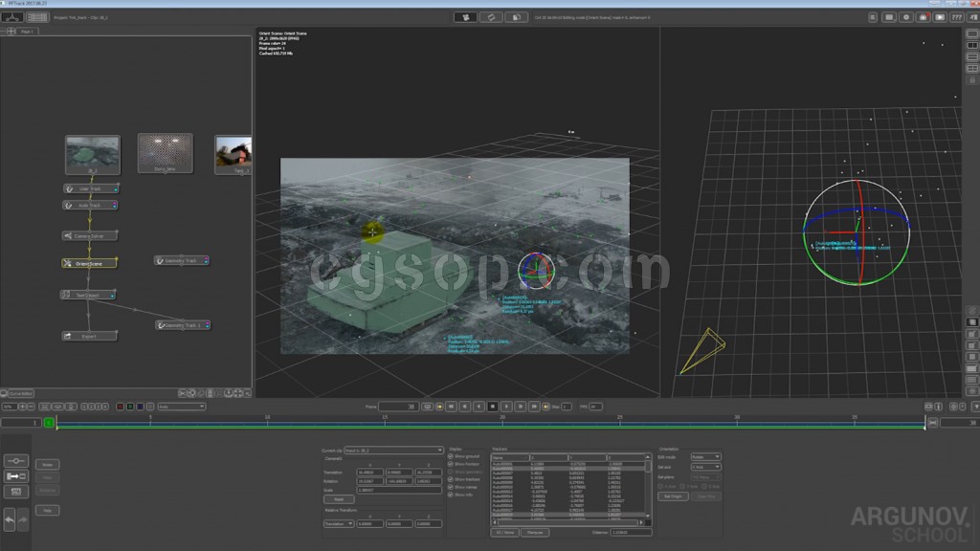Image resolution: width=980 pixels, height=551 pixels.
Task: Toggle the Show horizon checkbox
Action: 450,464
